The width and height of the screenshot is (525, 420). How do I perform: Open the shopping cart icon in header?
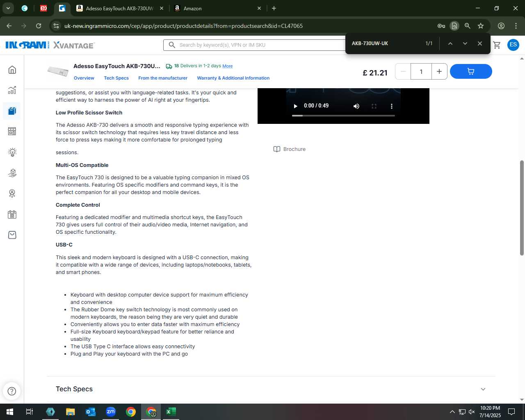497,45
